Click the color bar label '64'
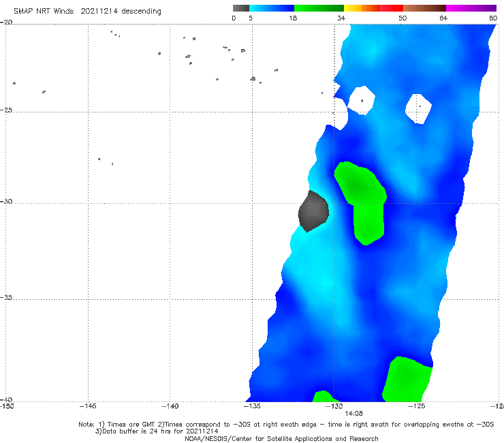 pos(443,18)
